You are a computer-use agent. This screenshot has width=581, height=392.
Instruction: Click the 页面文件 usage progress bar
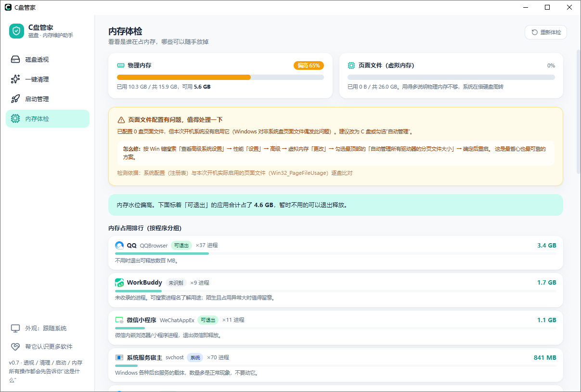pyautogui.click(x=451, y=77)
